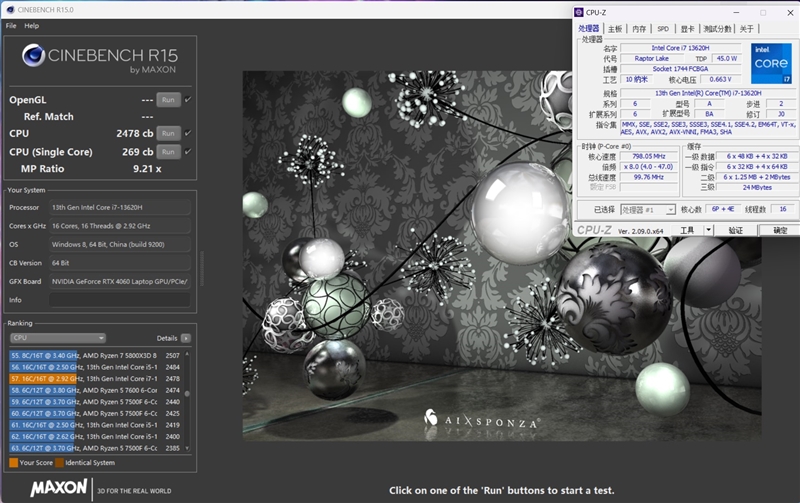This screenshot has width=800, height=503.
Task: Click the 798.05 MHz core speed value
Action: coord(649,156)
